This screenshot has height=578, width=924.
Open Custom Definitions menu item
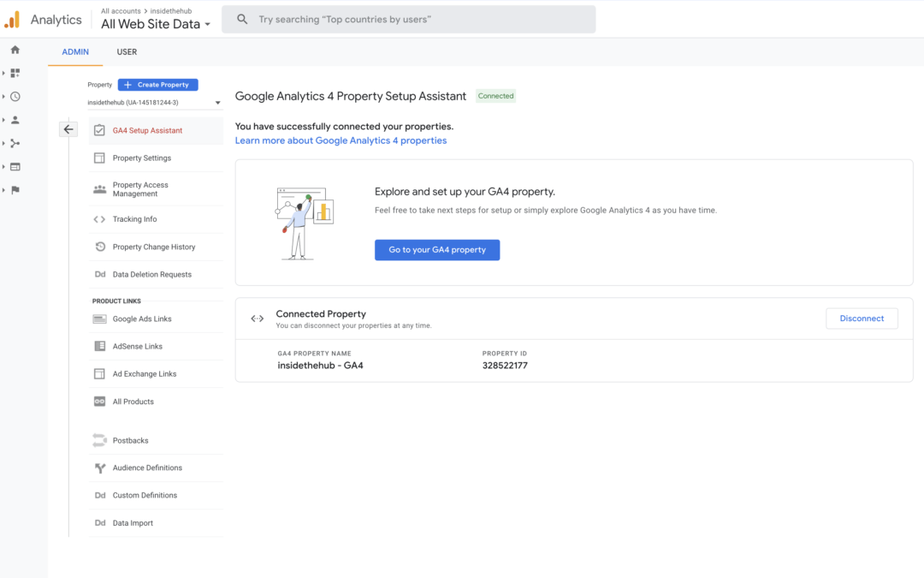click(157, 496)
